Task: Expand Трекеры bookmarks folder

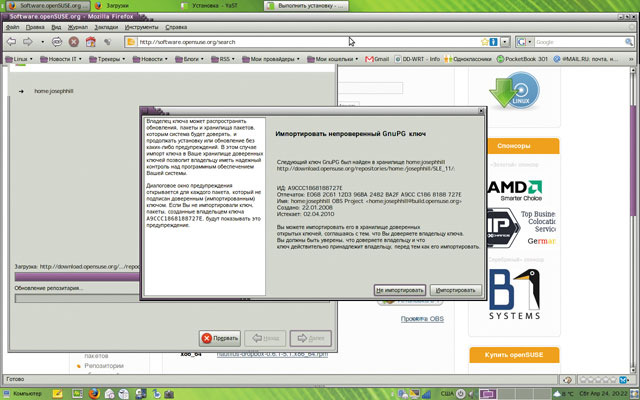Action: pyautogui.click(x=107, y=59)
